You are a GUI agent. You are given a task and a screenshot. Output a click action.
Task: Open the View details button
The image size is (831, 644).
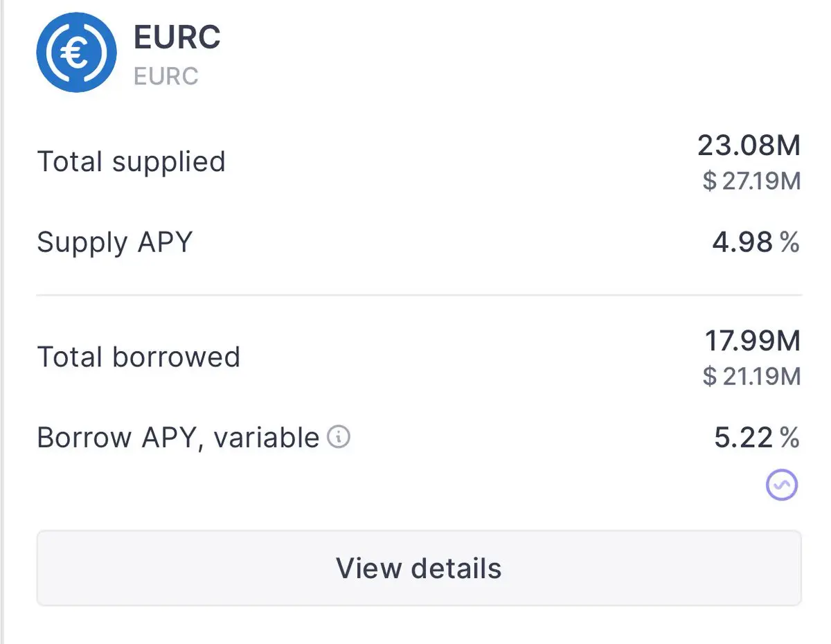coord(419,569)
